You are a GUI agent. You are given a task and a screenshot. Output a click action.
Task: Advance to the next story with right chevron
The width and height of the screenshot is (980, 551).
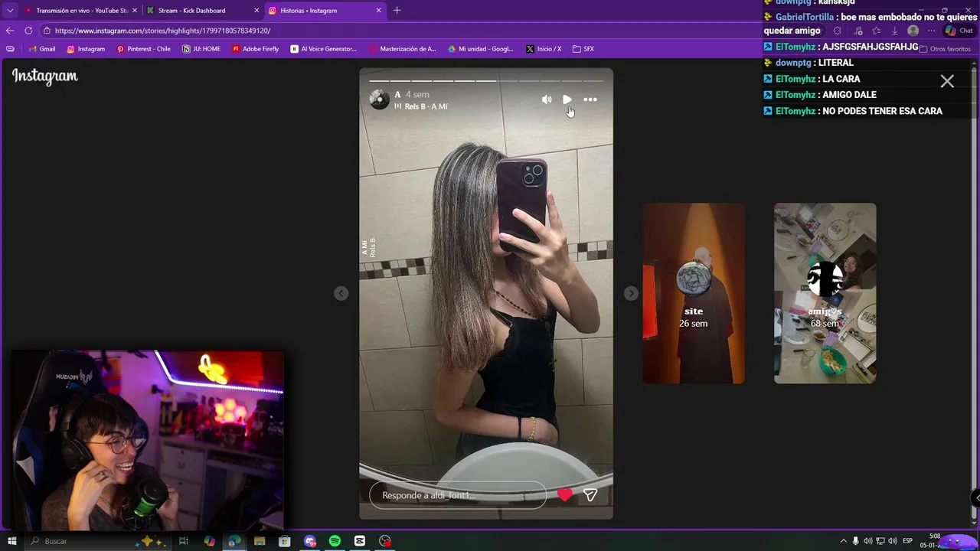(x=631, y=293)
